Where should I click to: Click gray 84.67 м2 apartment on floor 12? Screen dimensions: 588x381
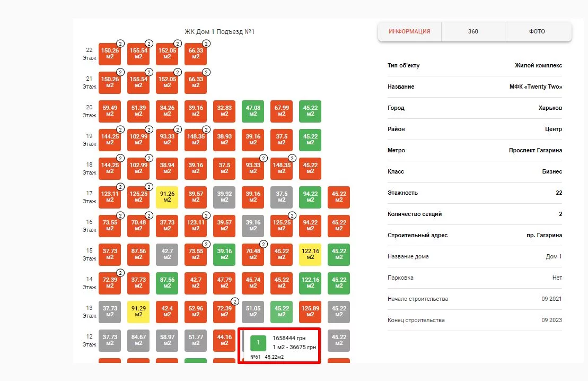[138, 340]
